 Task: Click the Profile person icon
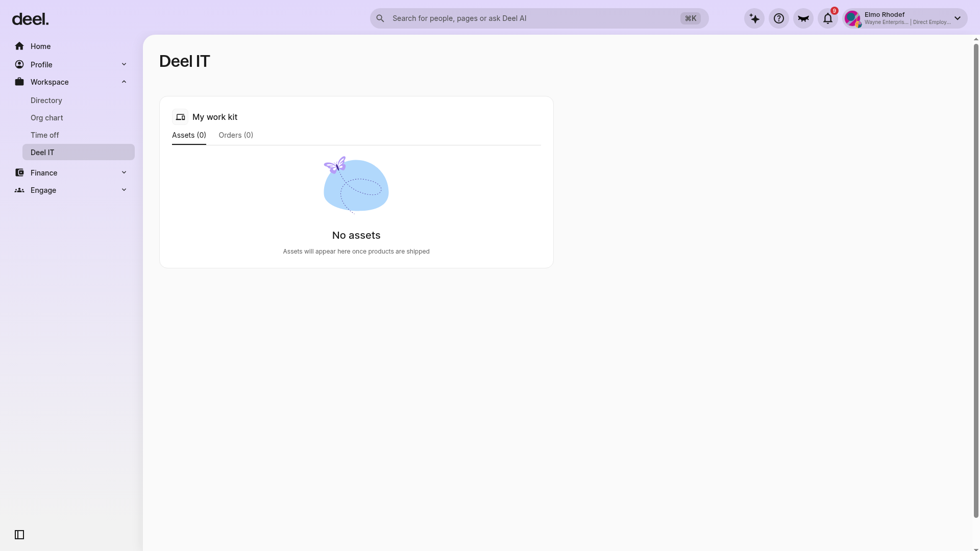tap(19, 64)
